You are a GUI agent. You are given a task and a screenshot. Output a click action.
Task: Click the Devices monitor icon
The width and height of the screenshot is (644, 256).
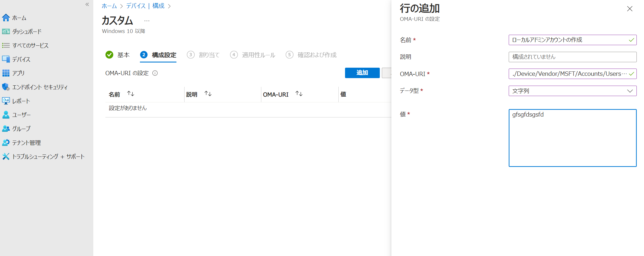6,59
